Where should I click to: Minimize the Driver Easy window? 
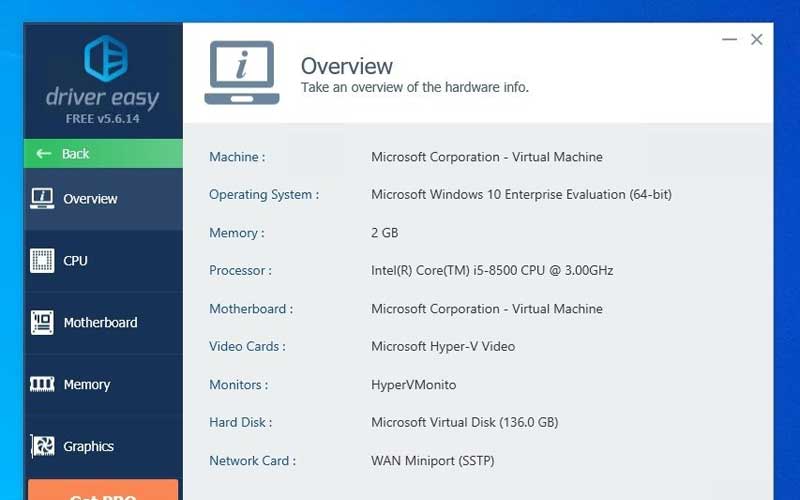tap(730, 39)
